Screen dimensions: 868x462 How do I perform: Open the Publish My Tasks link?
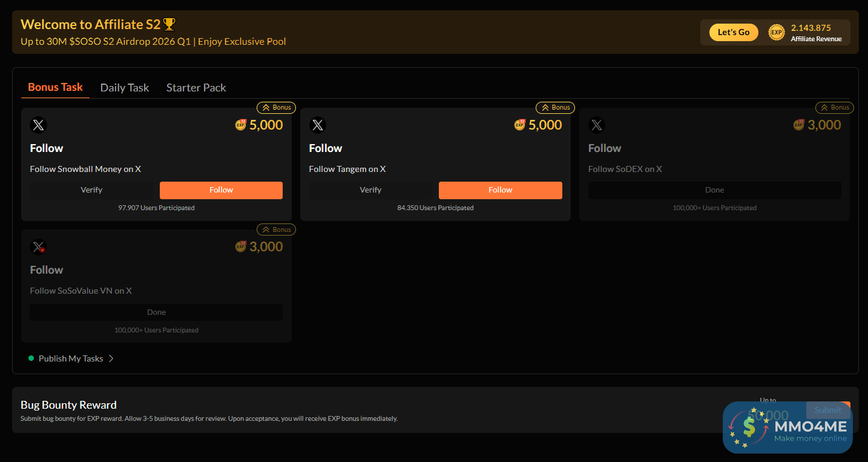click(x=71, y=358)
